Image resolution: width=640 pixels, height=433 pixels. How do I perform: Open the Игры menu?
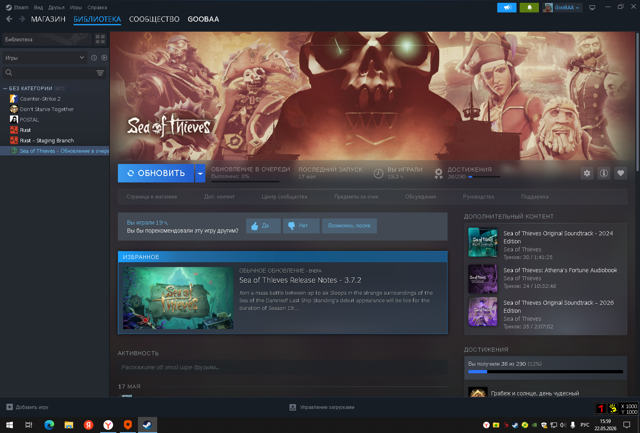pyautogui.click(x=76, y=7)
